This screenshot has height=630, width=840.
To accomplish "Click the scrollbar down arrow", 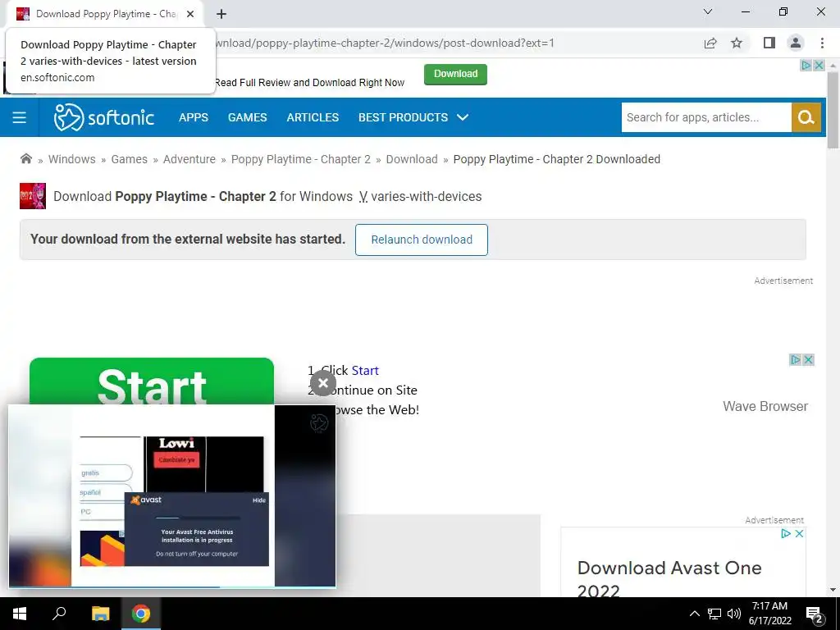I will pos(833,590).
